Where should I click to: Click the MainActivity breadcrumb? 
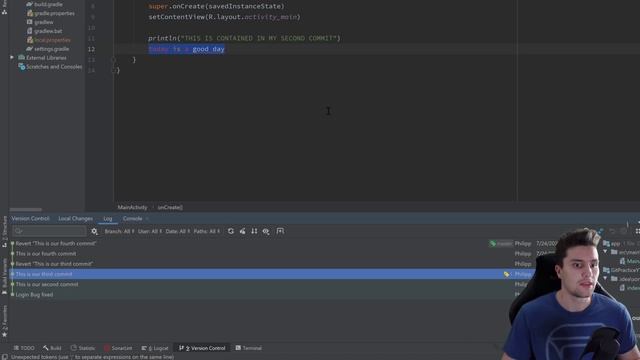coord(132,207)
